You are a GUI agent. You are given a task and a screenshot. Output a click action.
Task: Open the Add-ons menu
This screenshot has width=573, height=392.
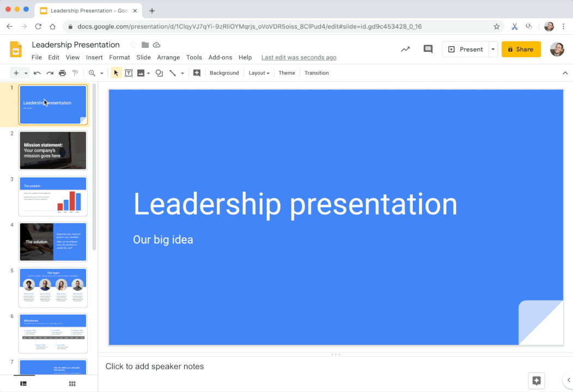(x=220, y=57)
